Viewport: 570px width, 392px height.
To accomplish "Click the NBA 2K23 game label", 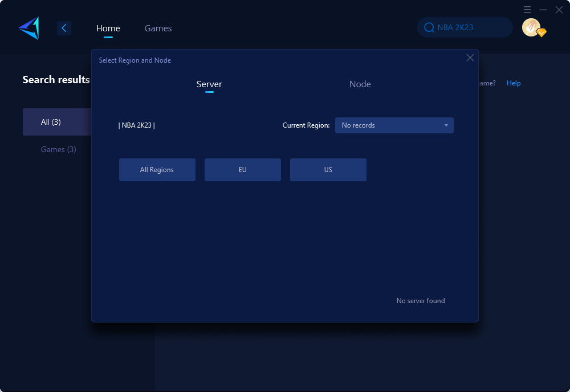I will click(137, 125).
